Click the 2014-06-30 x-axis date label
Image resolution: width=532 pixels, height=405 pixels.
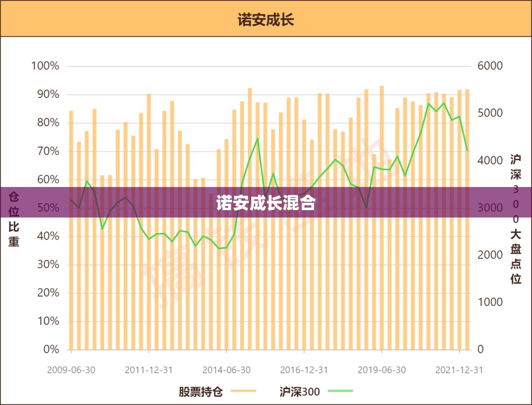pos(226,370)
